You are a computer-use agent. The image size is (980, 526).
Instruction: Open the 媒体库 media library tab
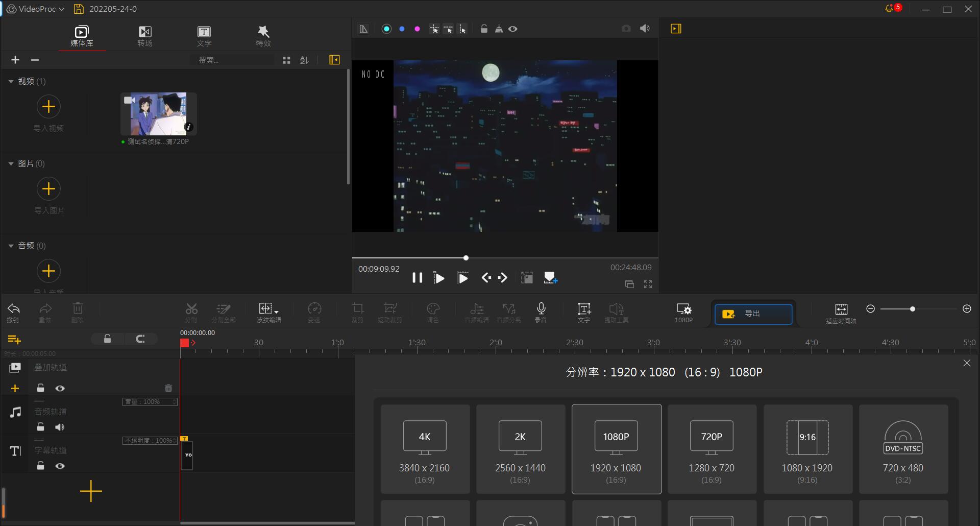(82, 36)
